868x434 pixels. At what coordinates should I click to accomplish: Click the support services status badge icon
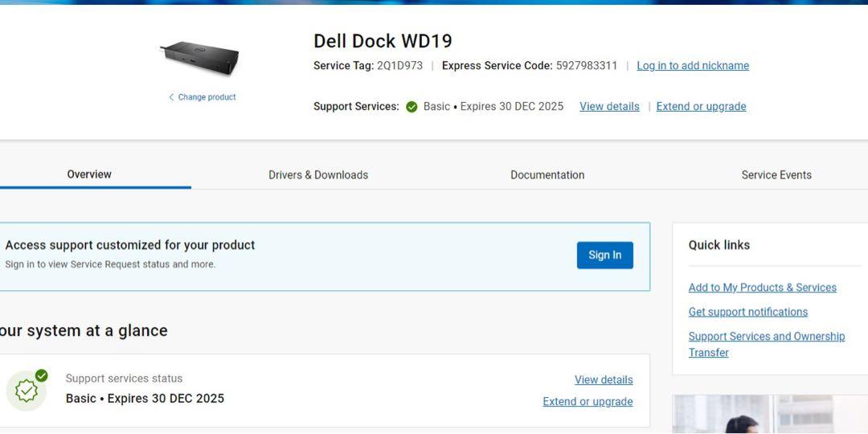pos(27,390)
